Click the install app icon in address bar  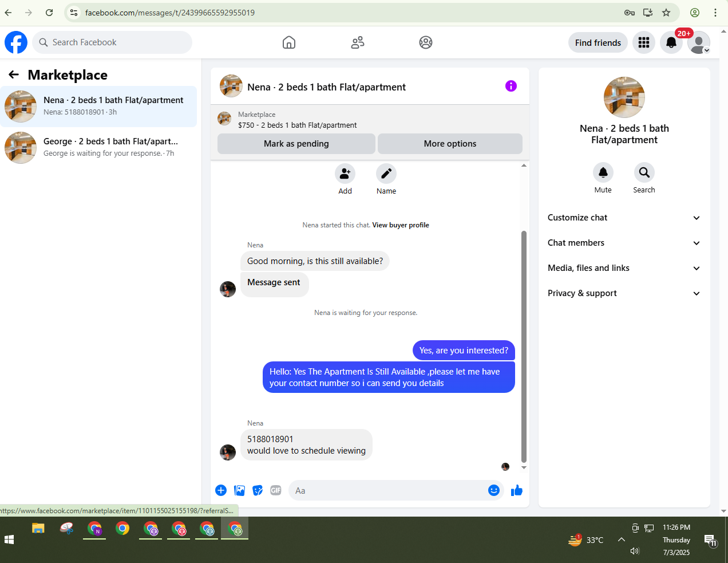click(648, 13)
